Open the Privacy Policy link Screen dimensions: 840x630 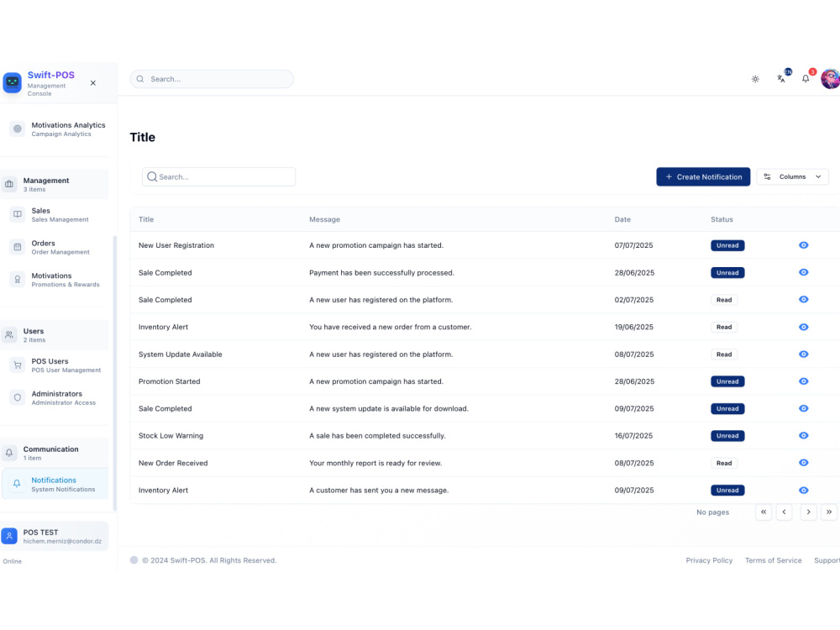point(709,560)
